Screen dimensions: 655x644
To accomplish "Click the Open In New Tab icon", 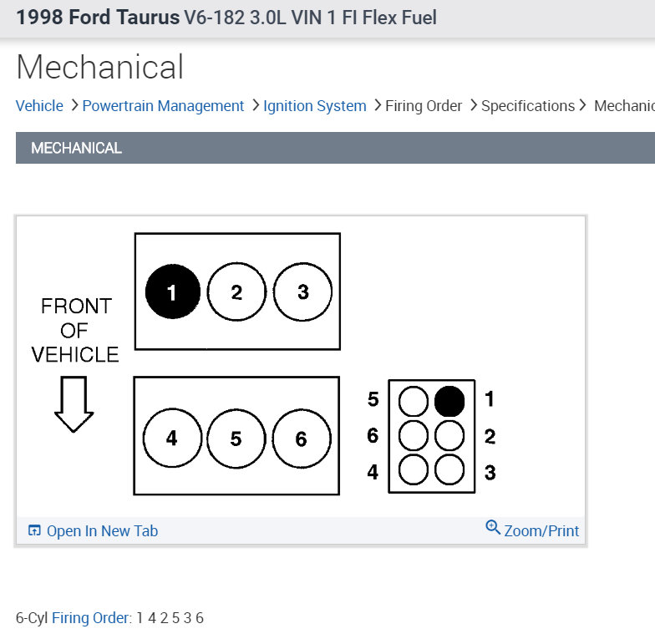I will (34, 530).
